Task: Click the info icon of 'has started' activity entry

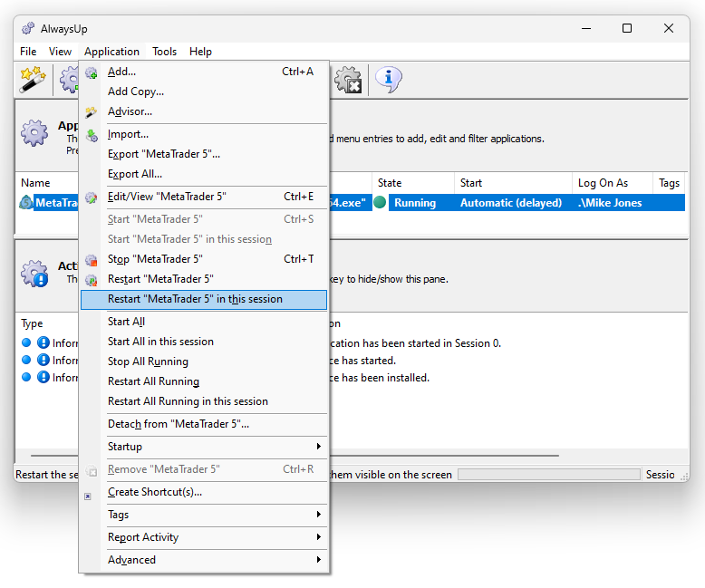Action: tap(43, 360)
